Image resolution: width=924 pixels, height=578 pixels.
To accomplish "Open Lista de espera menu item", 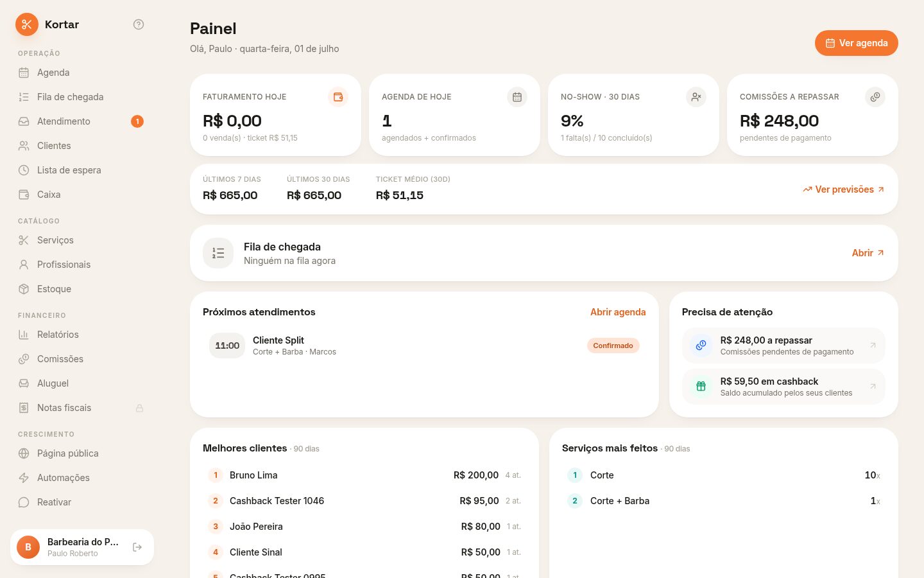I will tap(82, 170).
